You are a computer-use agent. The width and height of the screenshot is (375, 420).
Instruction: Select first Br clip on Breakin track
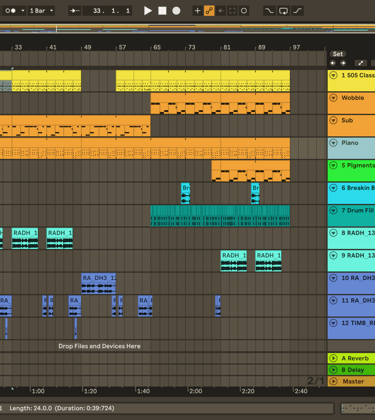tap(185, 194)
